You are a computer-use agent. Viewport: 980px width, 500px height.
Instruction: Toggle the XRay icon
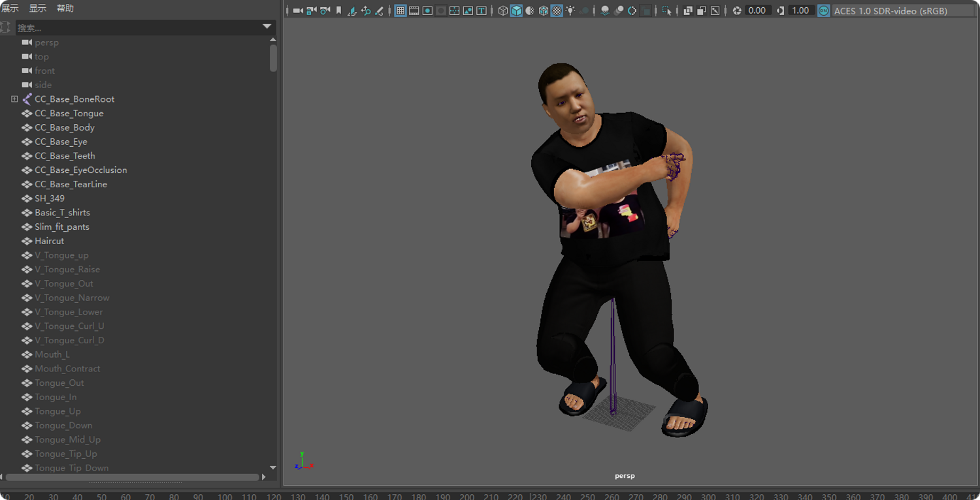click(688, 10)
